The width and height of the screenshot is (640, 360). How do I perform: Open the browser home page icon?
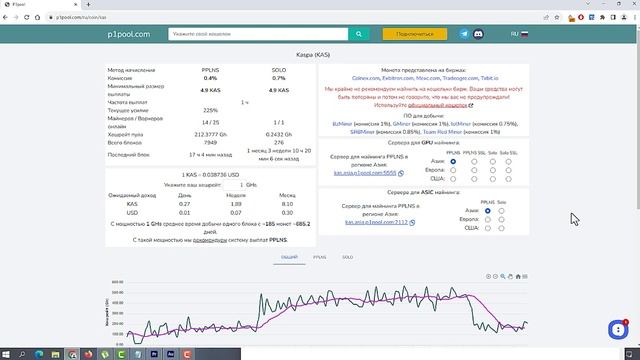38,18
